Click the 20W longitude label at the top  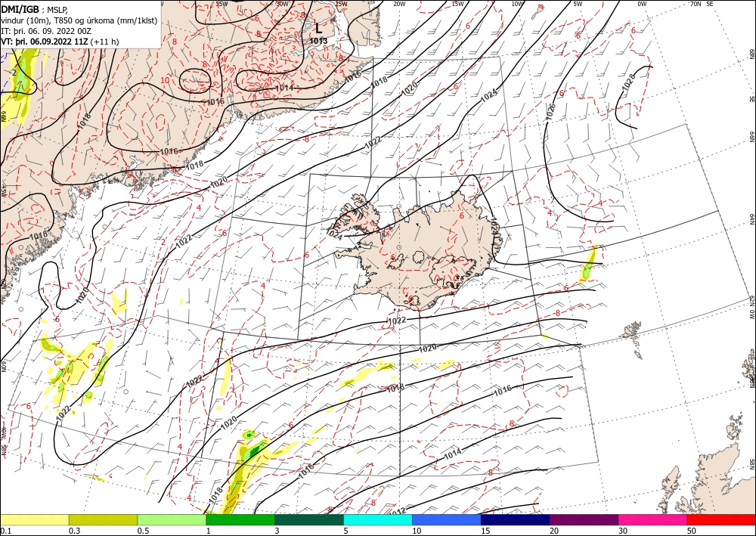(x=398, y=3)
